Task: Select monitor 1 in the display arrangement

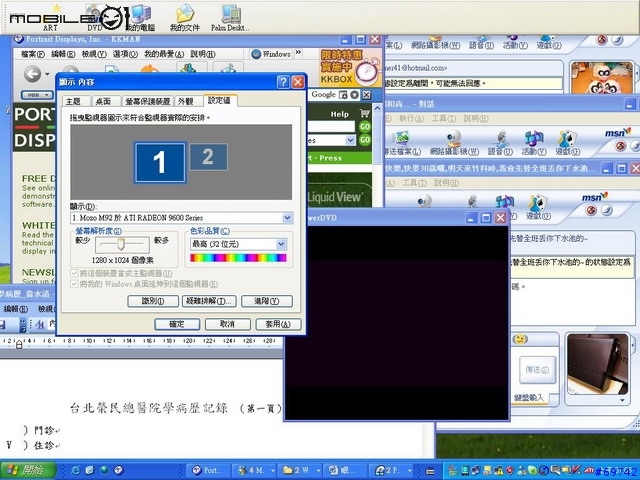Action: (x=160, y=162)
